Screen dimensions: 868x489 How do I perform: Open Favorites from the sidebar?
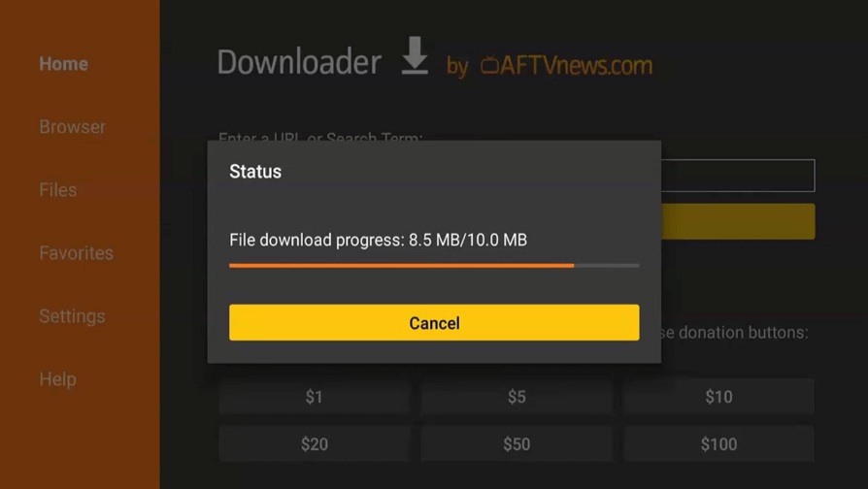click(x=76, y=253)
